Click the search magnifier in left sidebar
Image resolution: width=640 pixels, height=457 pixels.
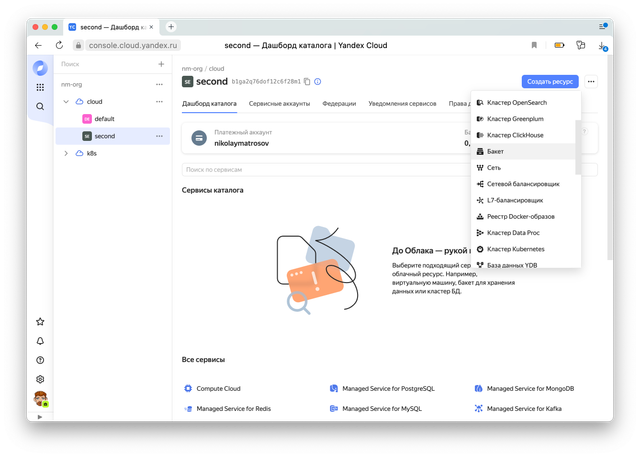pyautogui.click(x=40, y=106)
